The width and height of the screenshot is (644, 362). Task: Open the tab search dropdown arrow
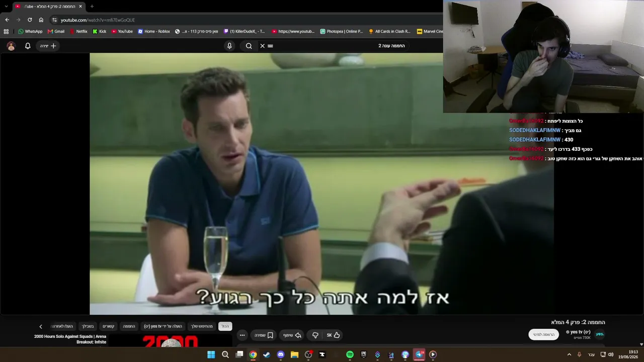[x=6, y=6]
